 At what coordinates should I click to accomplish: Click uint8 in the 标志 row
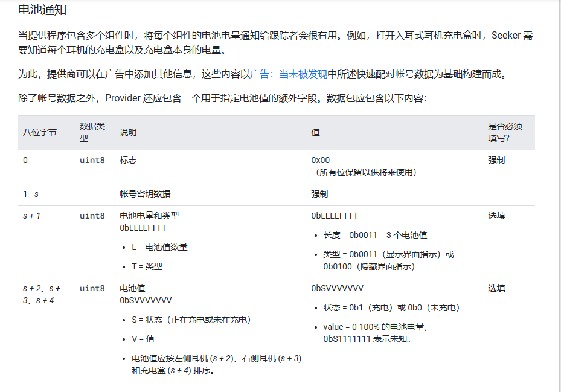click(x=92, y=161)
